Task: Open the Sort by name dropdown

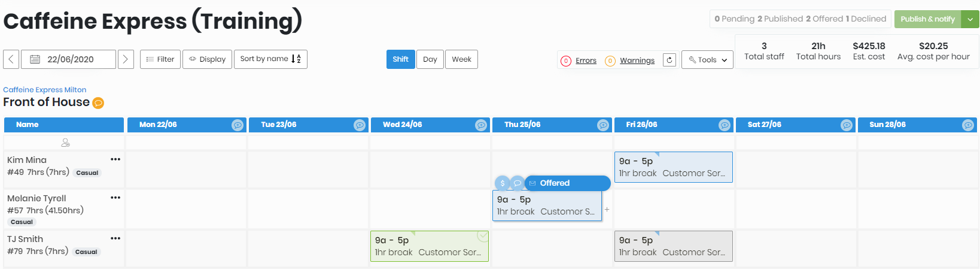Action: (270, 59)
